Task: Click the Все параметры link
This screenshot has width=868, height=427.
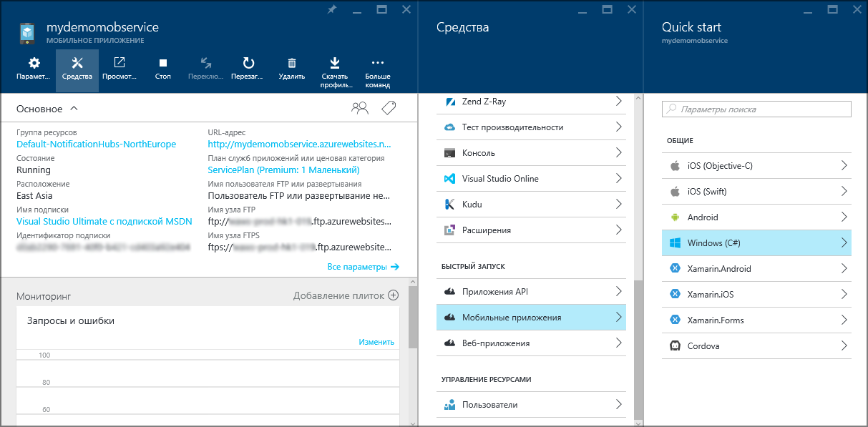Action: [x=363, y=267]
